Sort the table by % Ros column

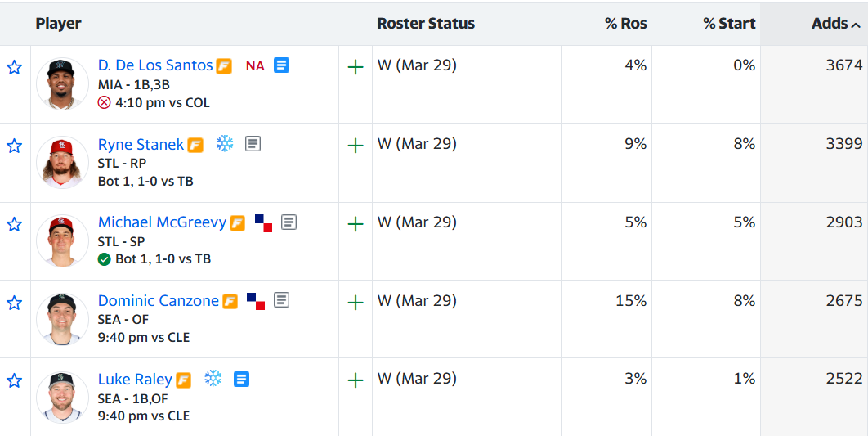coord(625,24)
